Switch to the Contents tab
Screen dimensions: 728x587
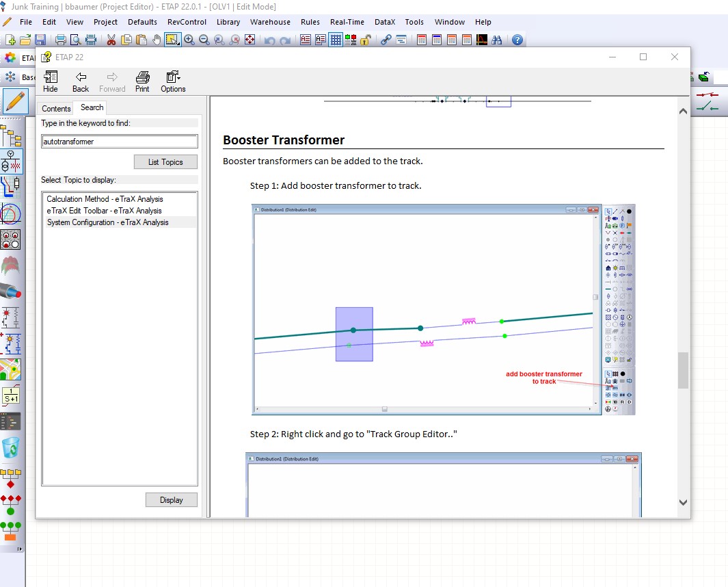click(x=56, y=108)
